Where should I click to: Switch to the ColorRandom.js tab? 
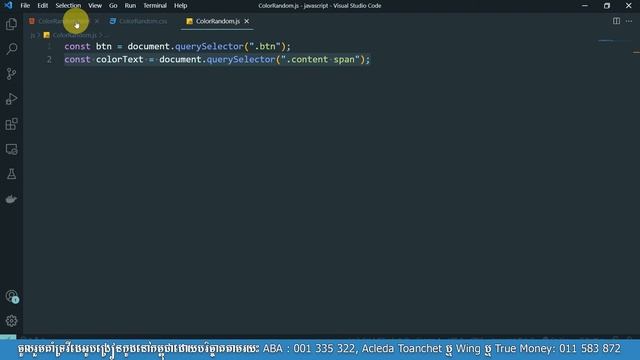tap(217, 21)
